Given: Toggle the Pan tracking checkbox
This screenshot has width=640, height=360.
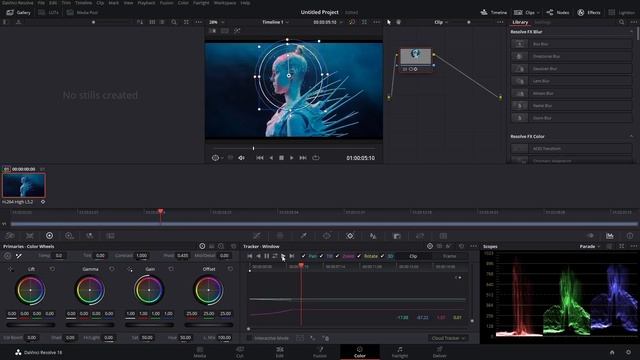Looking at the screenshot, I should [x=303, y=256].
